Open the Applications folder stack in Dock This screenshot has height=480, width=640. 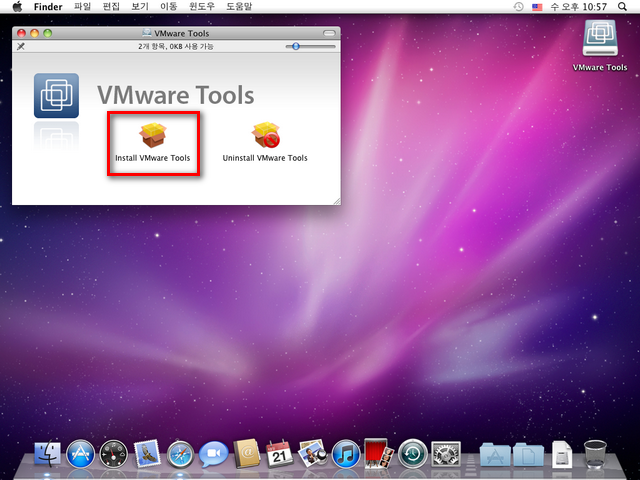pyautogui.click(x=495, y=455)
